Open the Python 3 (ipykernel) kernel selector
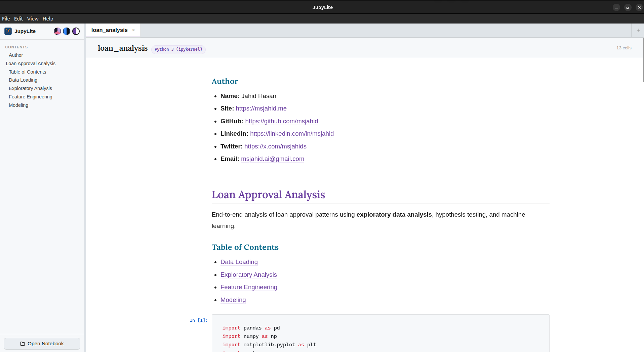The height and width of the screenshot is (352, 644). pyautogui.click(x=178, y=49)
